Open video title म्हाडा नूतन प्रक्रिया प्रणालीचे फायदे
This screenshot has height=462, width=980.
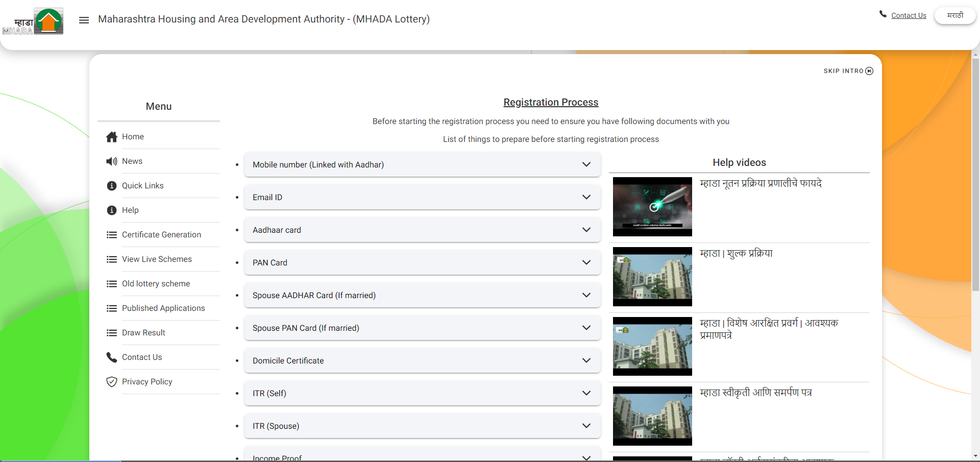[x=761, y=183]
